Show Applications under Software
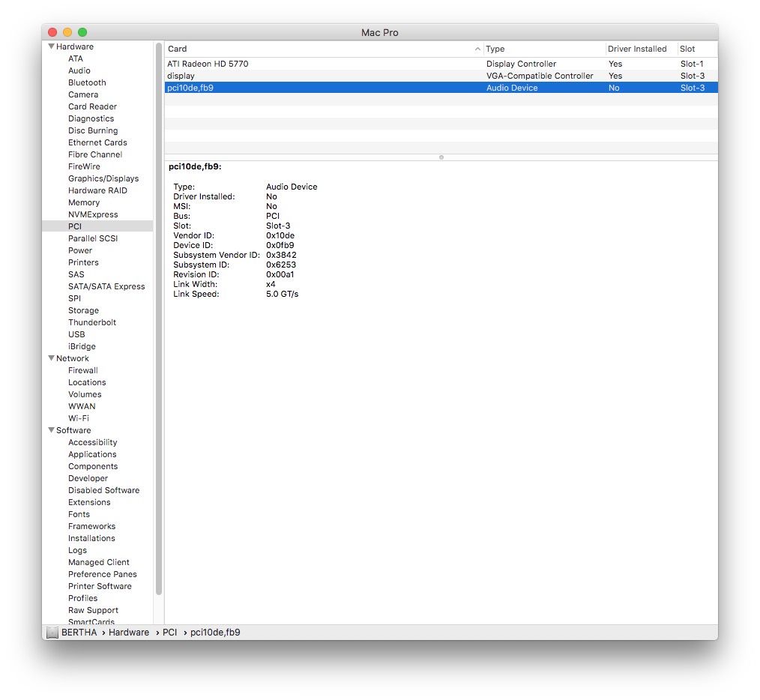Viewport: 760px width, 700px height. click(92, 454)
